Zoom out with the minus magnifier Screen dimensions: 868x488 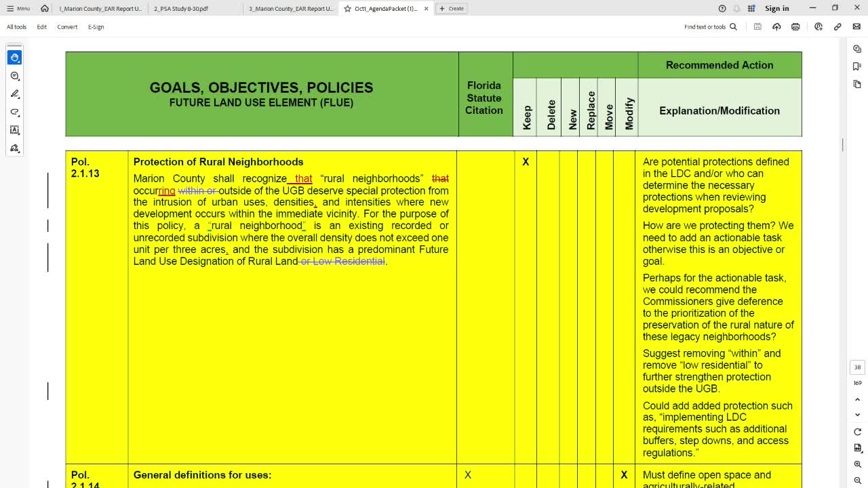(857, 480)
